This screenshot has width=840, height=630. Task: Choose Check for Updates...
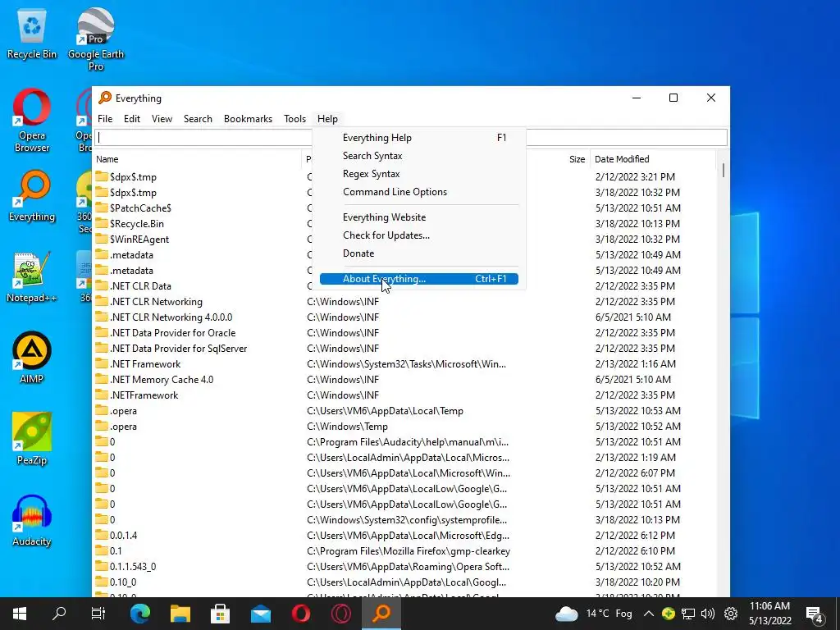(419, 235)
